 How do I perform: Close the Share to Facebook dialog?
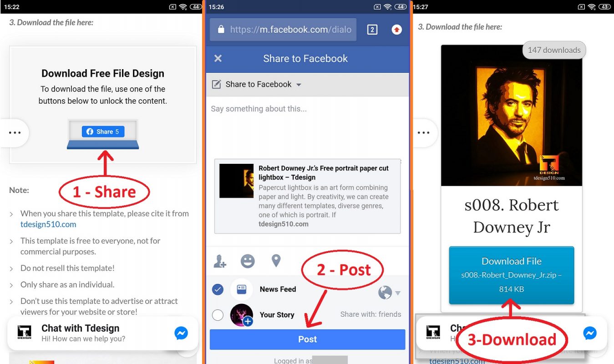pyautogui.click(x=218, y=58)
